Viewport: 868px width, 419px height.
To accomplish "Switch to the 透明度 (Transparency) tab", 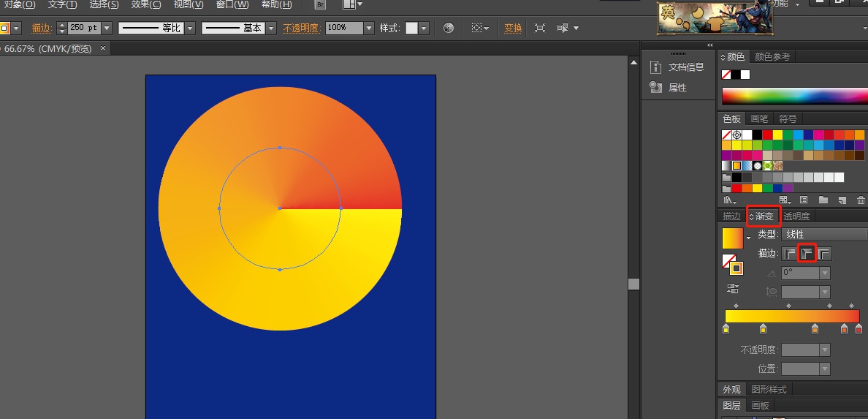I will (796, 216).
